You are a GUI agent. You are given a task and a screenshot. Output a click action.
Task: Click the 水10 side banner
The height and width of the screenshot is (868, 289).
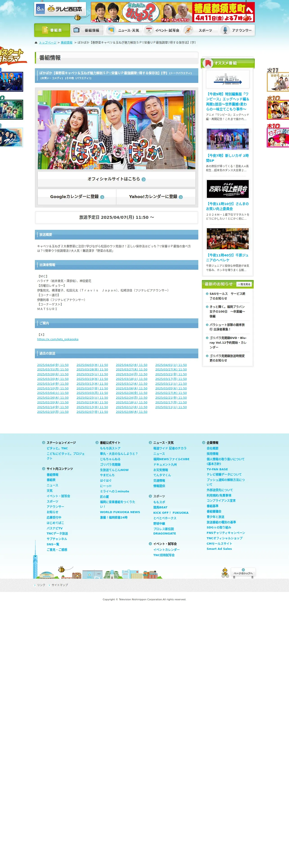(278, 107)
